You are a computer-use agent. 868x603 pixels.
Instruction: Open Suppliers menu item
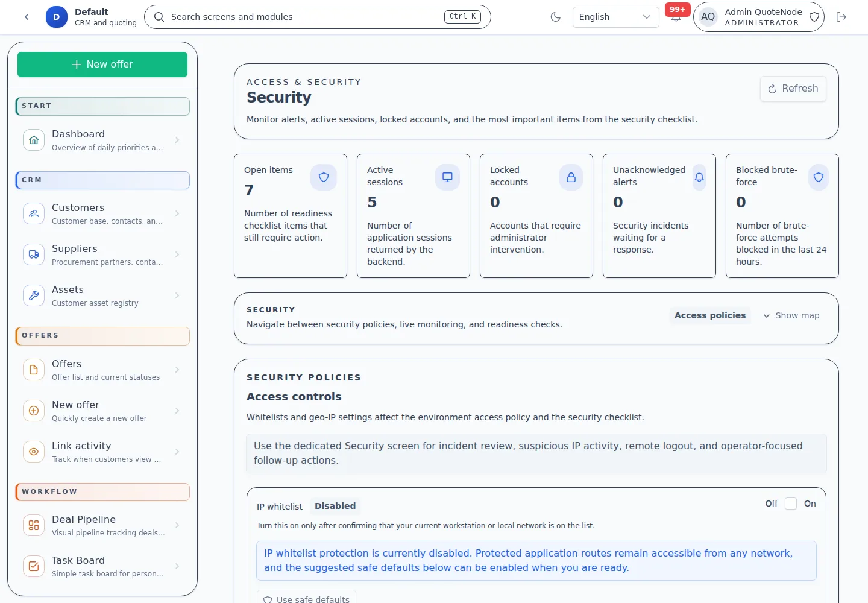102,254
